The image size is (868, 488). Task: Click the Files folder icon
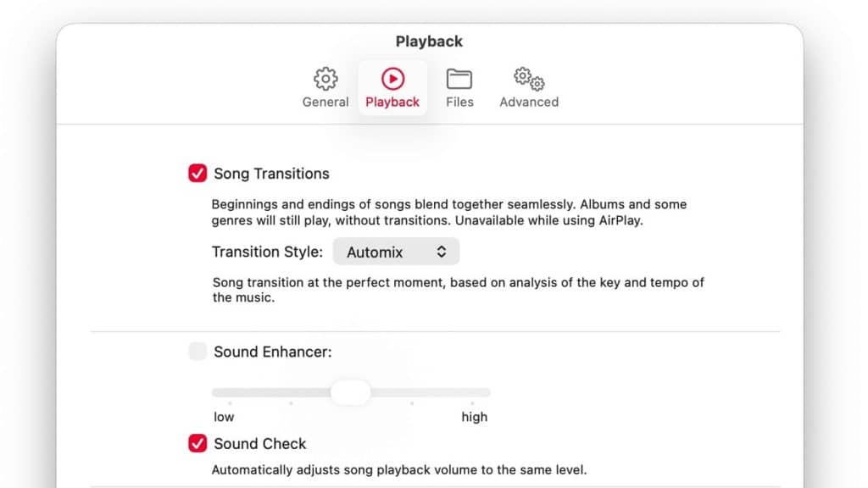[459, 79]
